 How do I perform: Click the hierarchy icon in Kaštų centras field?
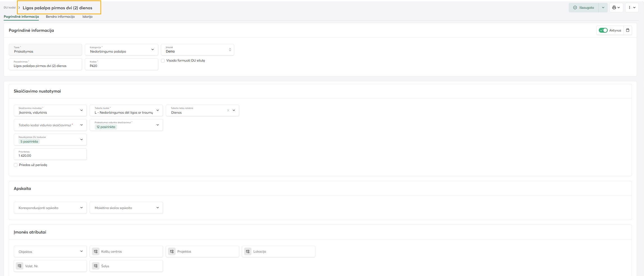pyautogui.click(x=96, y=252)
